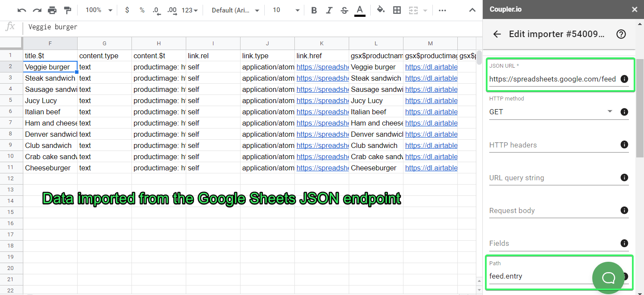Open the Coupler.io help icon
This screenshot has width=644, height=295.
pyautogui.click(x=621, y=34)
